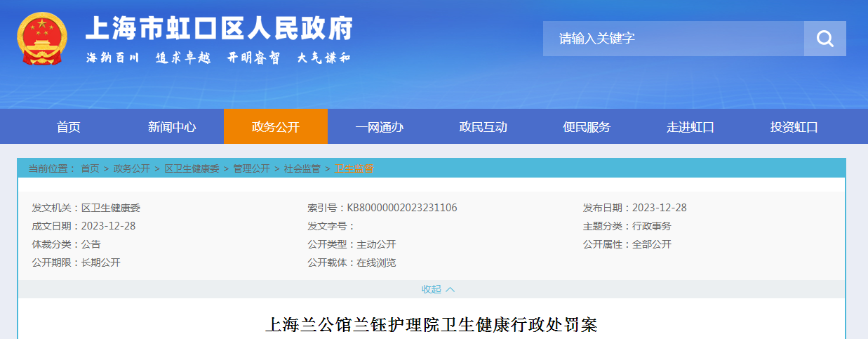Follow the 管理公开 breadcrumb link
The height and width of the screenshot is (339, 868).
(x=251, y=168)
